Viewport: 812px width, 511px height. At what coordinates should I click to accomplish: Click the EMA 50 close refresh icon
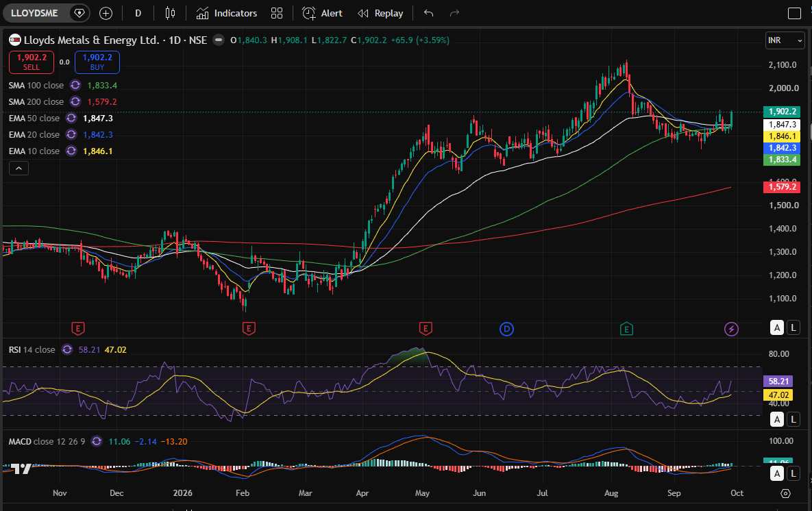point(71,119)
